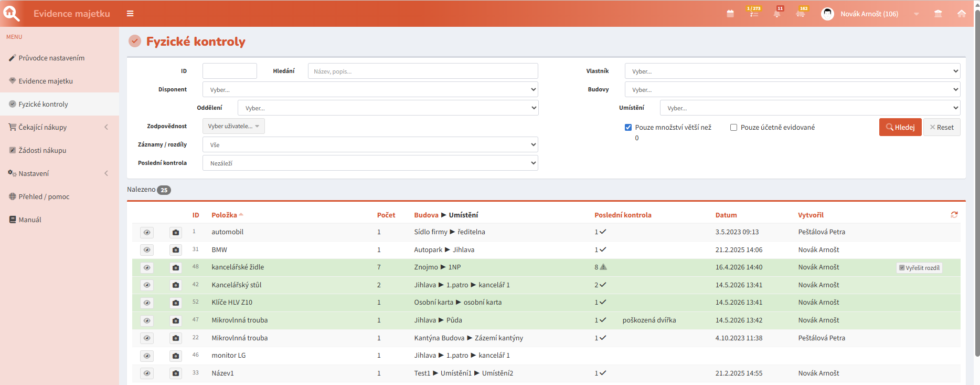980x385 pixels.
Task: Open the Disponent dropdown
Action: [370, 89]
